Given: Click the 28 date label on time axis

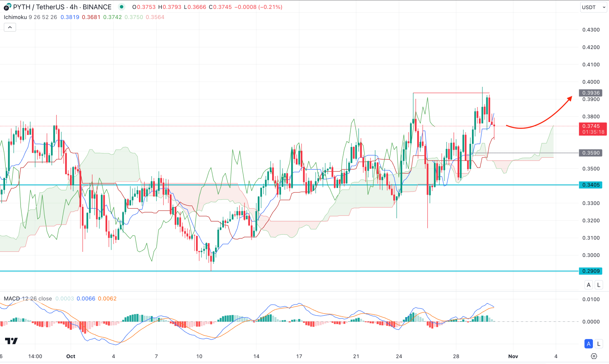Looking at the screenshot, I should [456, 356].
